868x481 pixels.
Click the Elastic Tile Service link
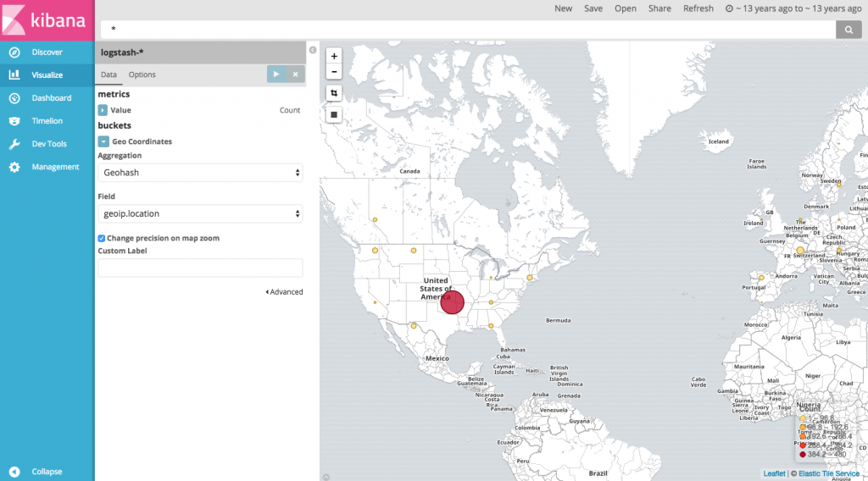pyautogui.click(x=829, y=473)
